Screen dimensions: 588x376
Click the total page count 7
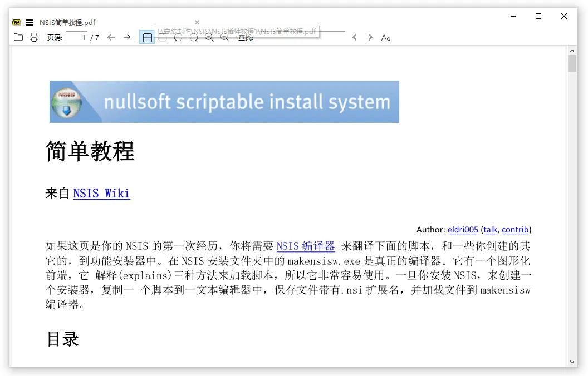tap(97, 37)
